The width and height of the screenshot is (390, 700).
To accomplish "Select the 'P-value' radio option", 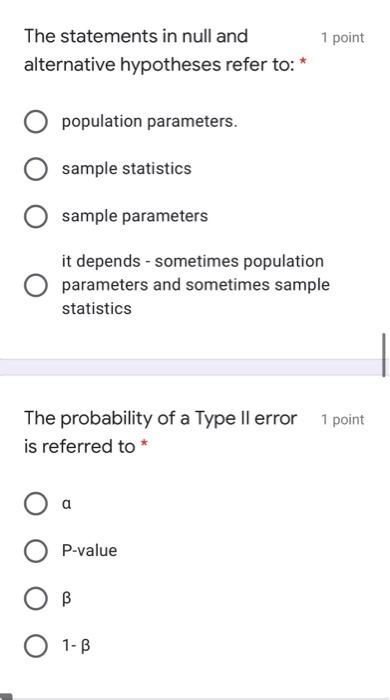I will [x=35, y=551].
